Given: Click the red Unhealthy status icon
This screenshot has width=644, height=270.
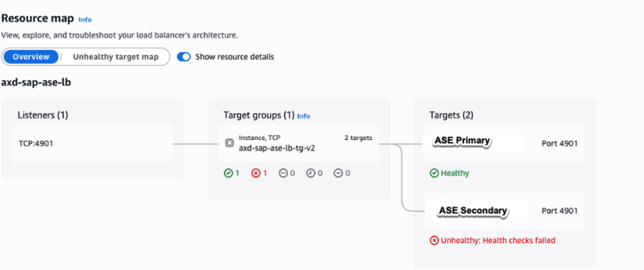Looking at the screenshot, I should point(434,240).
